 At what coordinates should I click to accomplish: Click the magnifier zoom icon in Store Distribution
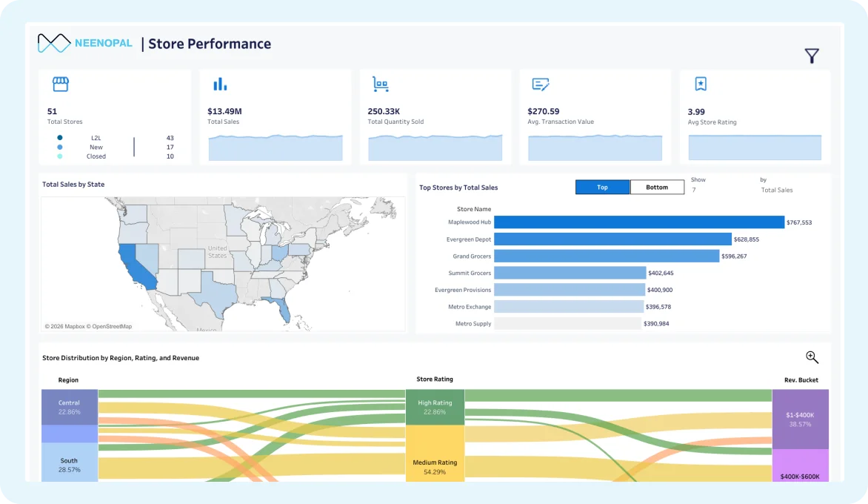pos(812,357)
